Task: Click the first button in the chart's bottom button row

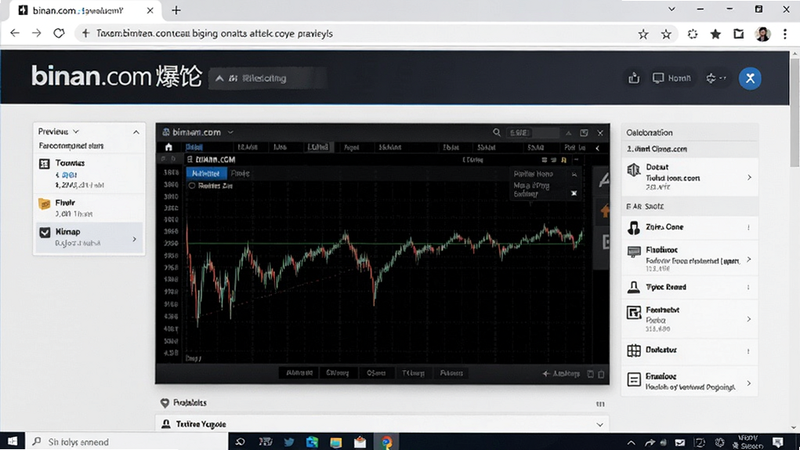Action: click(299, 373)
